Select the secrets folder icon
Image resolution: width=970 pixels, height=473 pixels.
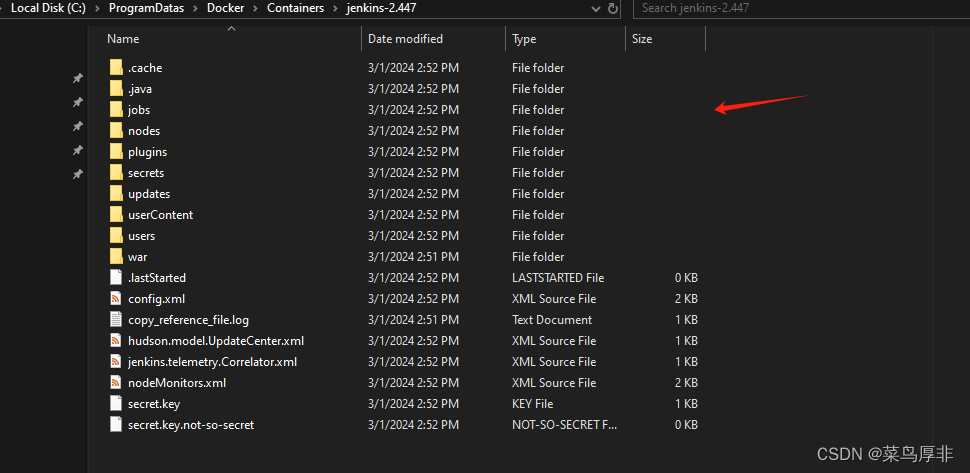coord(116,173)
